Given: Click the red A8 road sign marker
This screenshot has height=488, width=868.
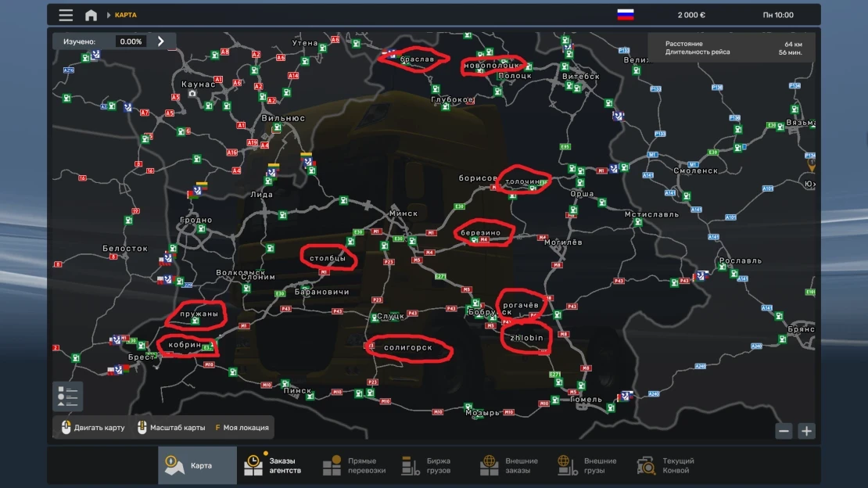Looking at the screenshot, I should tap(224, 51).
